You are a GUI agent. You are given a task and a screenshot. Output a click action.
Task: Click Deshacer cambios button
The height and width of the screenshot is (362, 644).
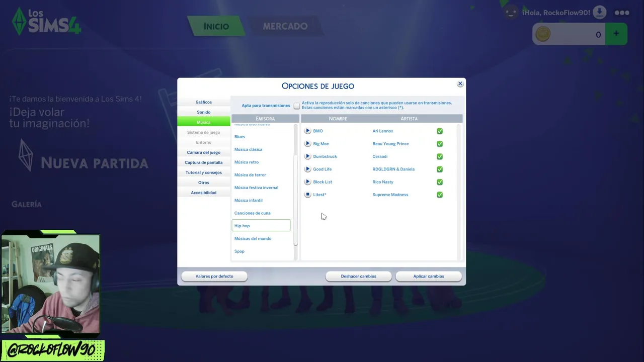pos(359,276)
